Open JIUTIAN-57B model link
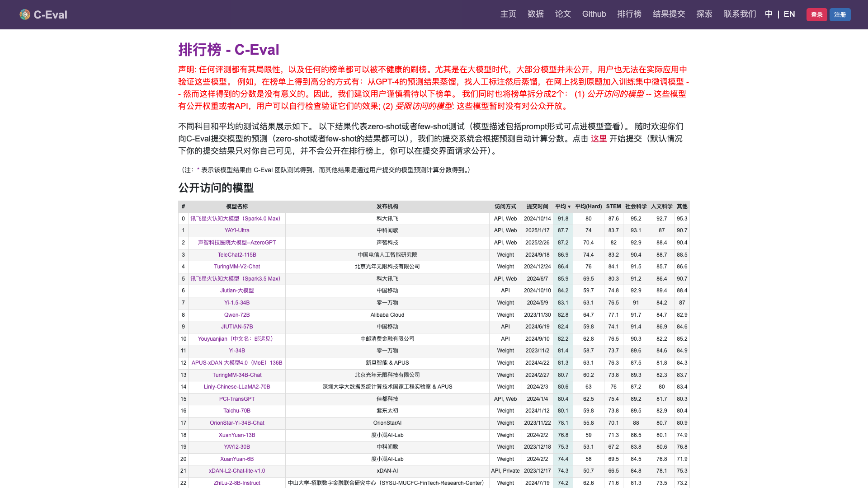Image resolution: width=868 pixels, height=488 pixels. [x=237, y=327]
